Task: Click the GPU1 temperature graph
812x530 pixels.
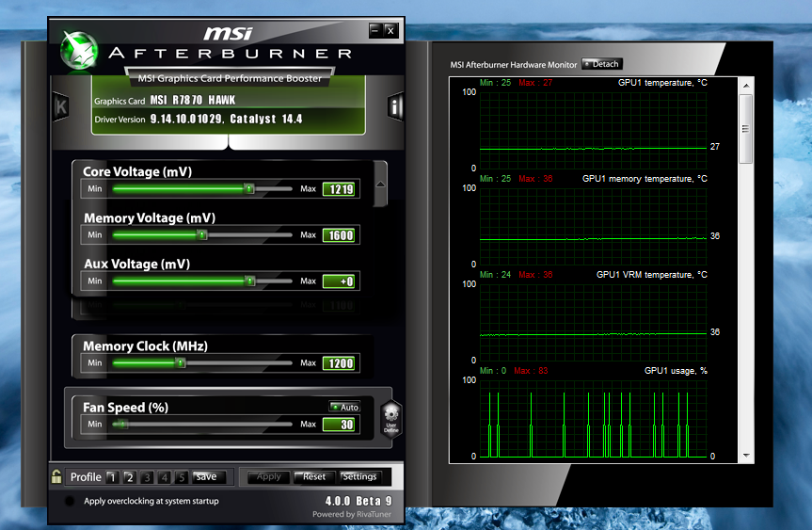Action: coord(593,130)
